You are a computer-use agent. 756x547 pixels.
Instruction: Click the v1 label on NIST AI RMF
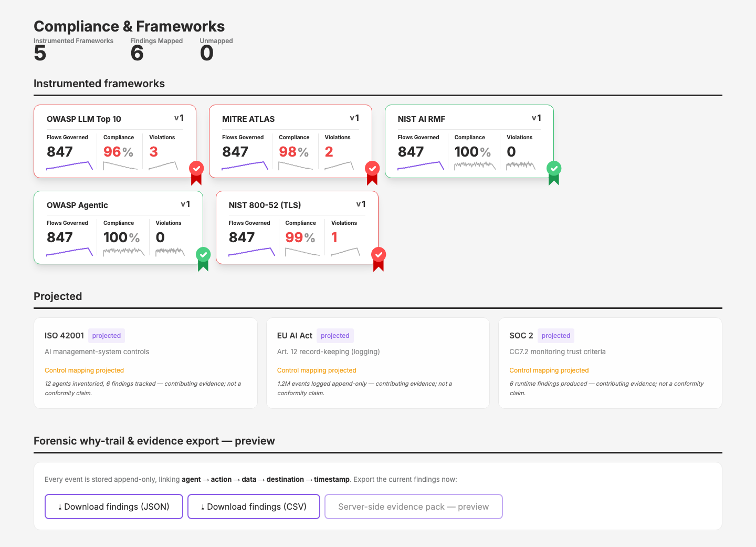click(x=537, y=118)
